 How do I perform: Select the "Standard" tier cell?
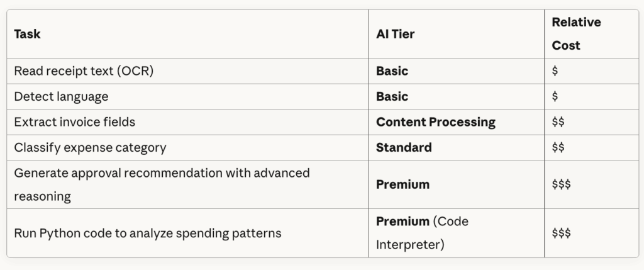pyautogui.click(x=404, y=147)
